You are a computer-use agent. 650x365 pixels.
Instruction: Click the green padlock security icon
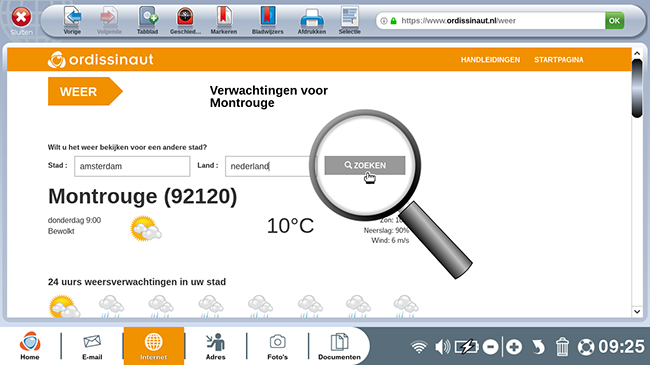point(393,21)
